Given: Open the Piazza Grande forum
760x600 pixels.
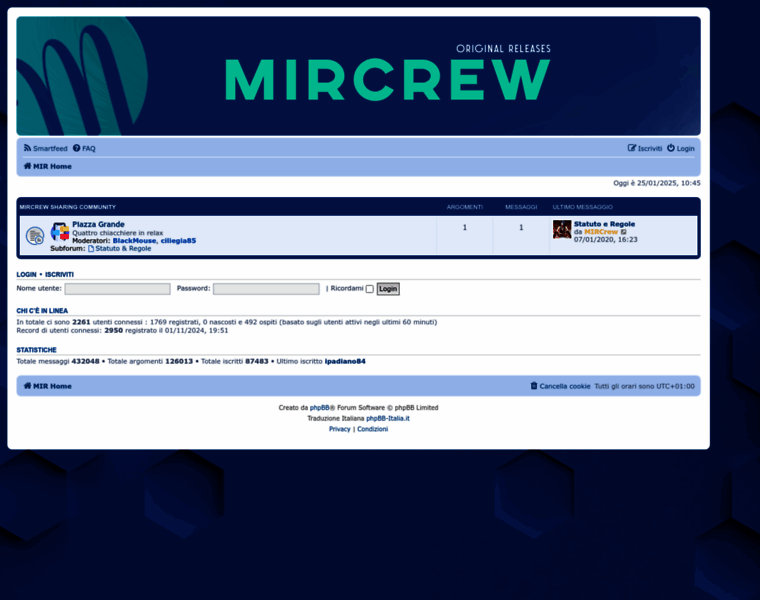Looking at the screenshot, I should (x=98, y=224).
